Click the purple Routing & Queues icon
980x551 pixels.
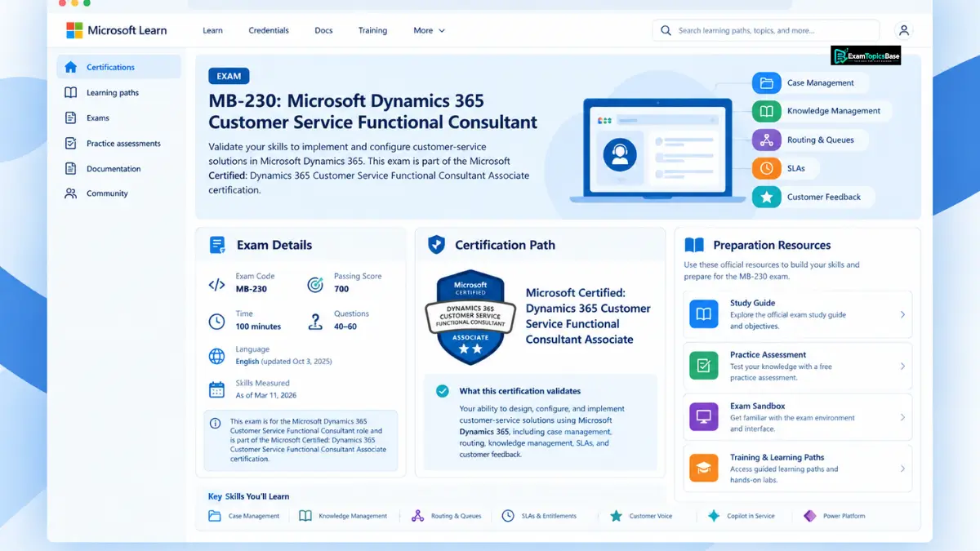766,140
